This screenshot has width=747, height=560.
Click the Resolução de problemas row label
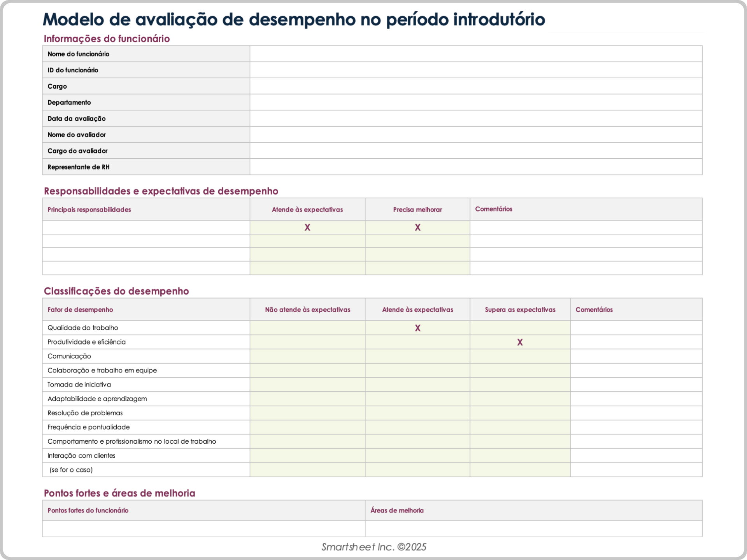(146, 413)
